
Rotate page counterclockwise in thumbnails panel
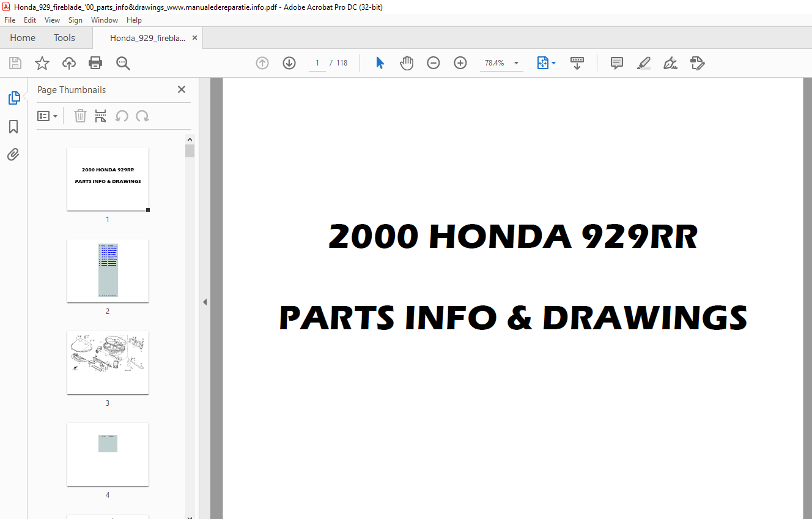point(122,116)
